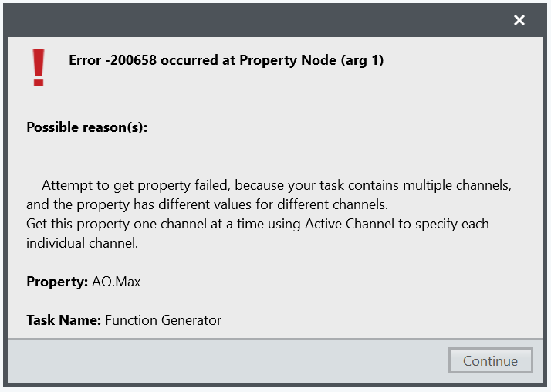Close the error dialog with the X

(x=519, y=21)
